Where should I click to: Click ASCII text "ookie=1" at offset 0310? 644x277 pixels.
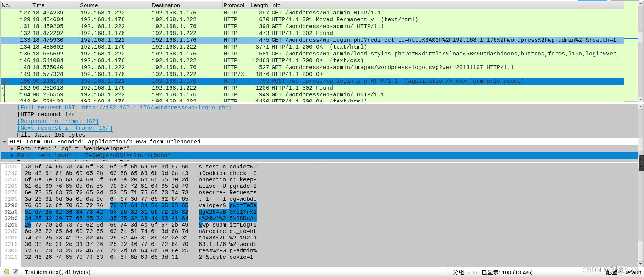point(241,257)
